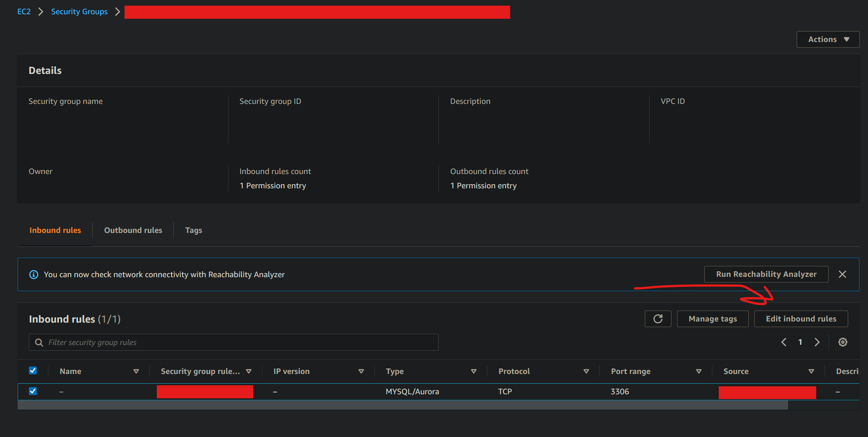Viewport: 868px width, 437px height.
Task: Select all inbound rules via header checkbox
Action: pyautogui.click(x=33, y=371)
